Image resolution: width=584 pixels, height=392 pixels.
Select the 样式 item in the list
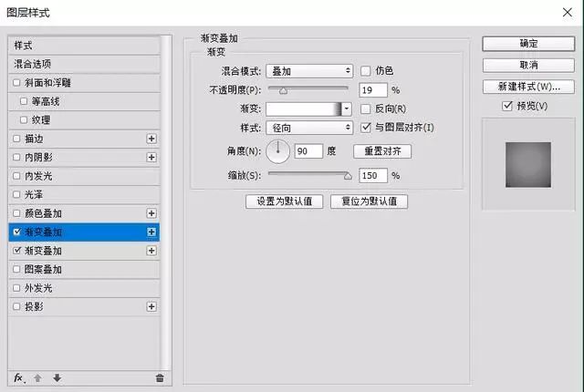(85, 46)
